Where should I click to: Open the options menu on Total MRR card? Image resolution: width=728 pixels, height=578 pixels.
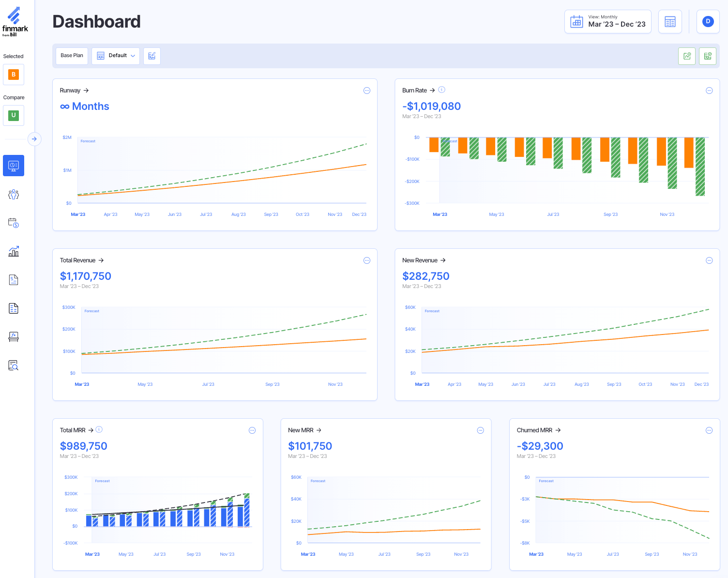252,430
